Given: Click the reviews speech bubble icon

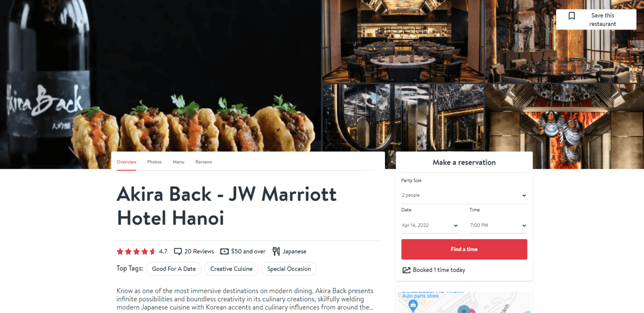Looking at the screenshot, I should (178, 251).
